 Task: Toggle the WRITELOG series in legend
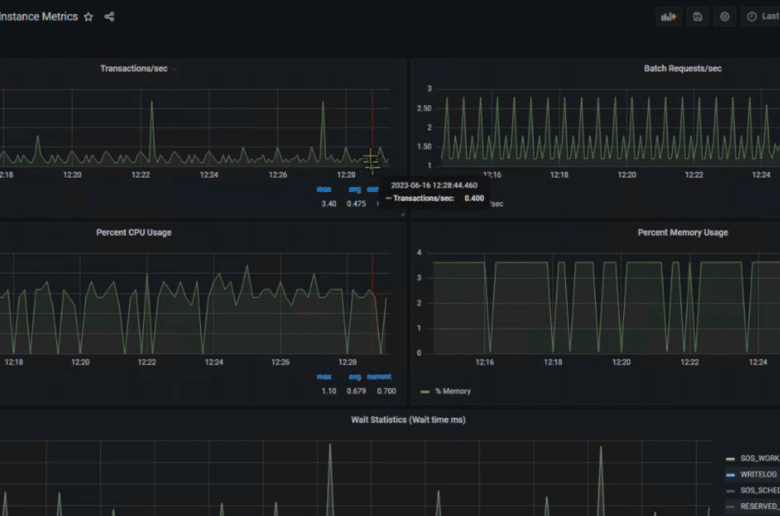758,474
